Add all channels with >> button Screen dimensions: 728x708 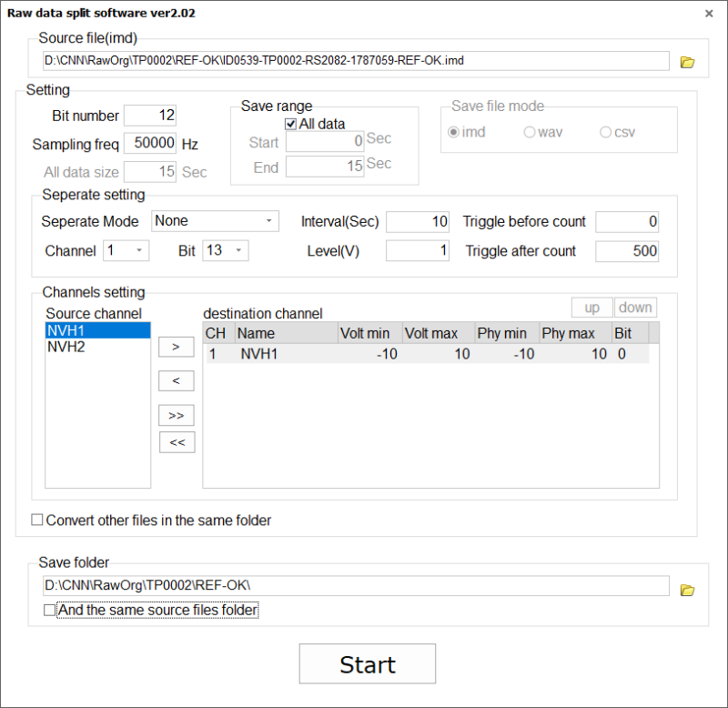[176, 415]
